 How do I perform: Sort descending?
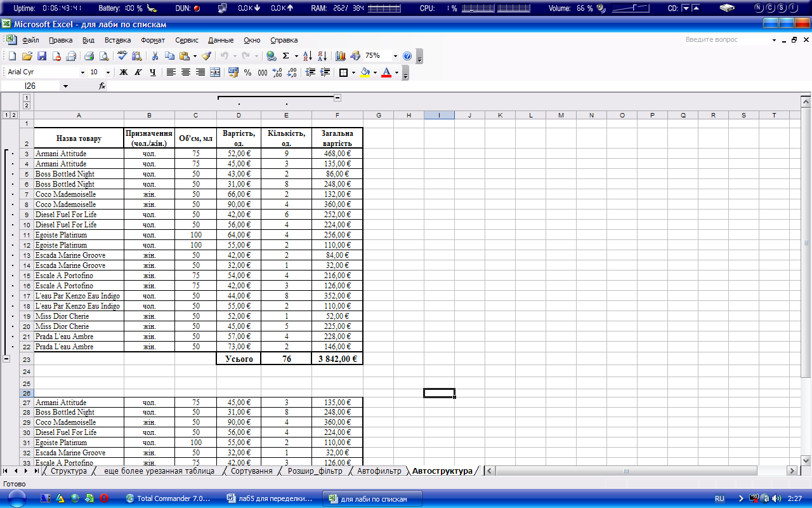point(322,56)
